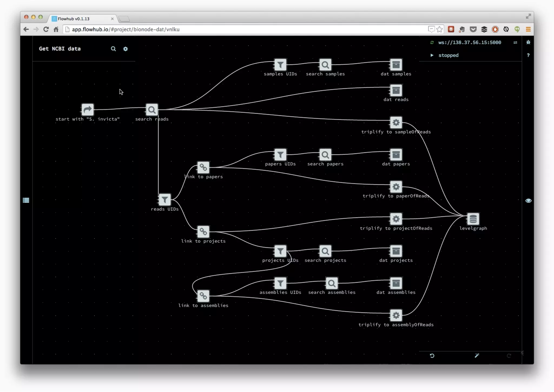Select 'triplify to sampleOfReads' gear node
554x392 pixels.
(x=396, y=123)
